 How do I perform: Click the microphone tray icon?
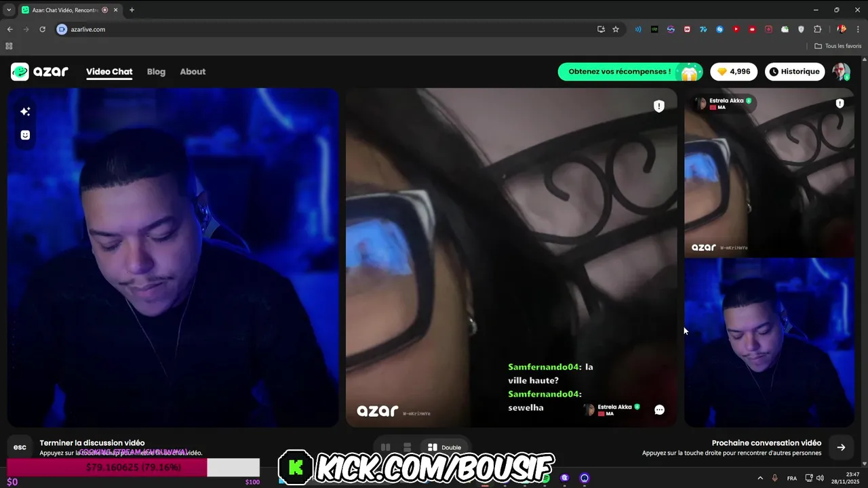point(774,479)
